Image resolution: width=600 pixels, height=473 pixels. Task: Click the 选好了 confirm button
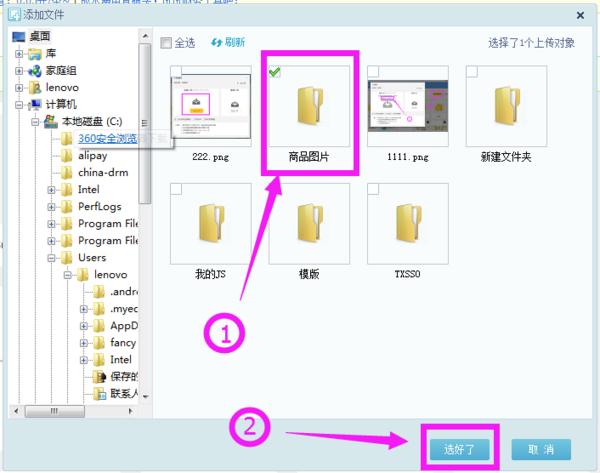coord(460,448)
